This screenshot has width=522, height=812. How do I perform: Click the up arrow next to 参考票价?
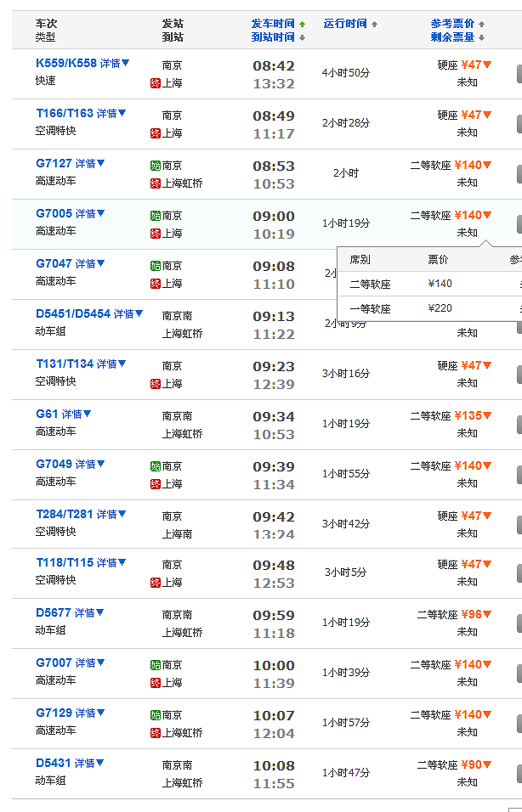click(x=482, y=24)
